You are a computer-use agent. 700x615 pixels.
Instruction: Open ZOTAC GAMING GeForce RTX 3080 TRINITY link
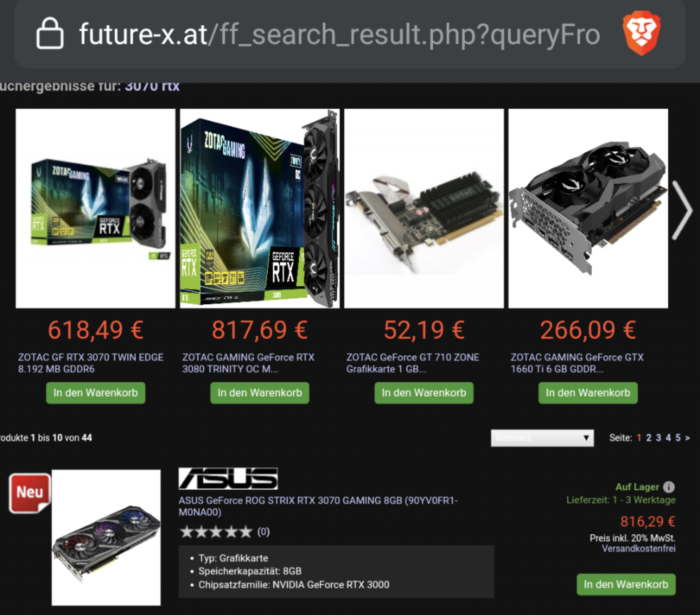(248, 363)
